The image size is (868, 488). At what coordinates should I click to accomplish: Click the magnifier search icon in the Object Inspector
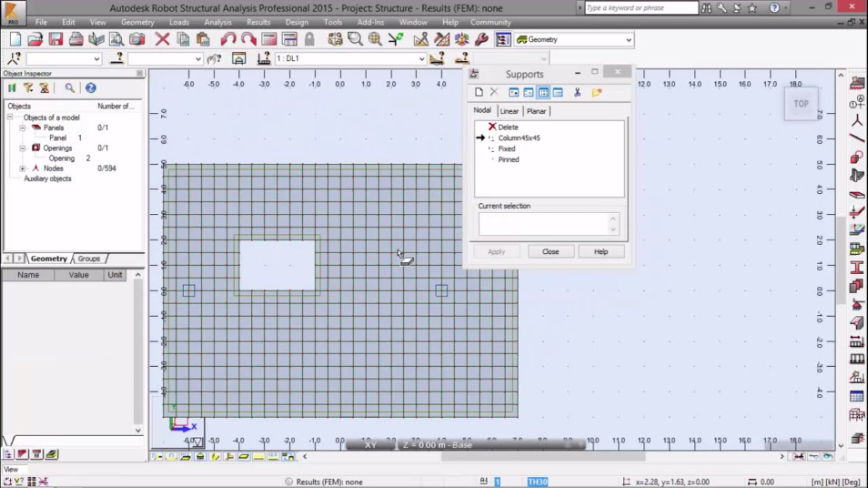point(69,87)
